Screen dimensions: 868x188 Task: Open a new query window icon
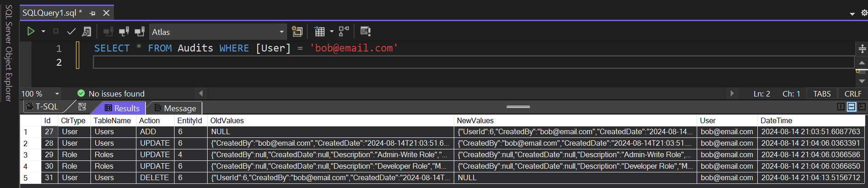[297, 31]
